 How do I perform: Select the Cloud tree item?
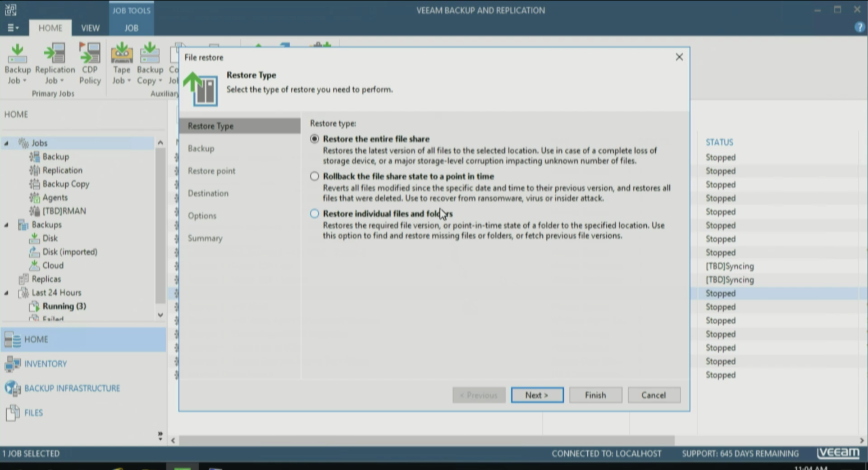click(x=53, y=265)
